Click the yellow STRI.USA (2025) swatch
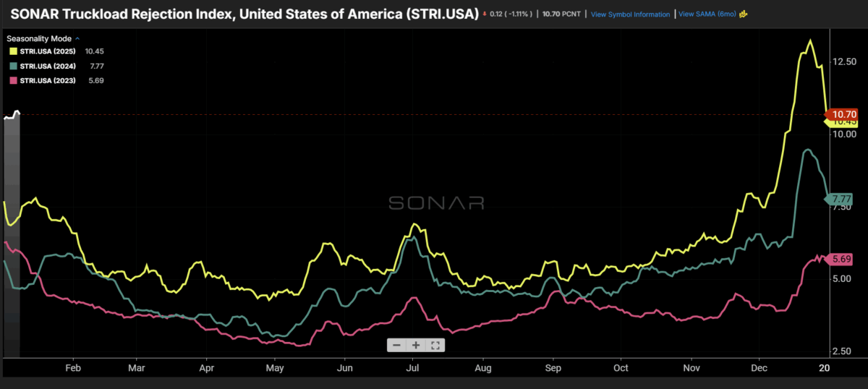The width and height of the screenshot is (868, 389). (13, 51)
